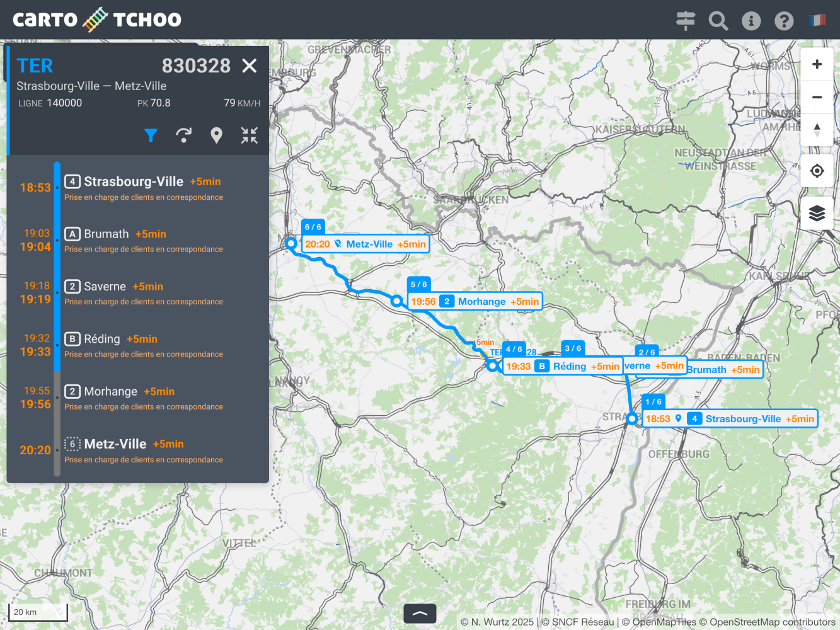Click the signpost directions icon in header
The width and height of the screenshot is (840, 630).
(x=686, y=20)
